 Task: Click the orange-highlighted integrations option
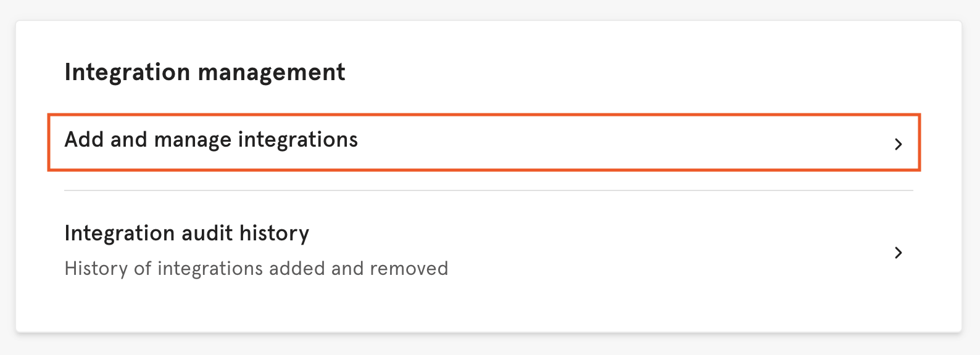pos(484,142)
